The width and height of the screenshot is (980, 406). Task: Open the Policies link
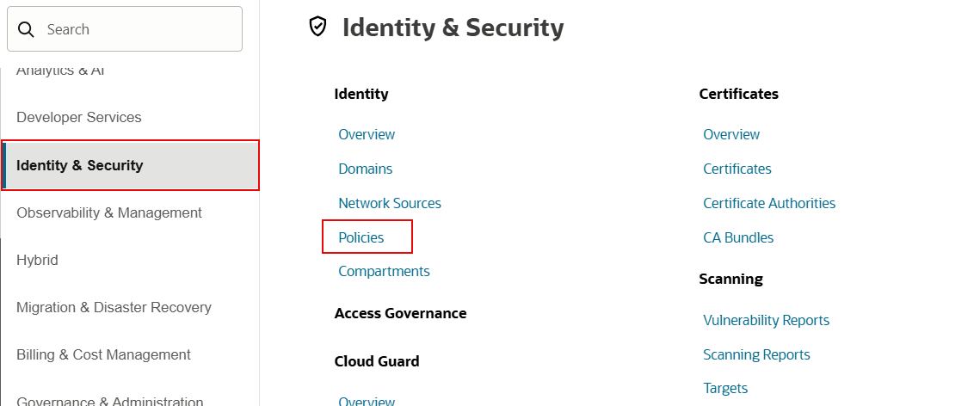(361, 237)
